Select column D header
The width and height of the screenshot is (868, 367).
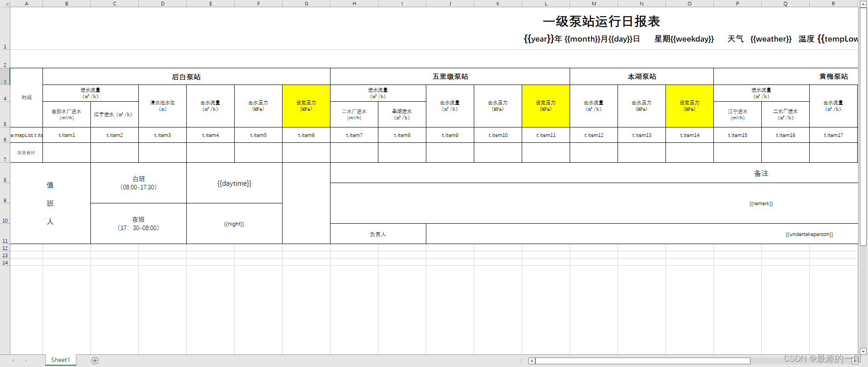tap(163, 4)
